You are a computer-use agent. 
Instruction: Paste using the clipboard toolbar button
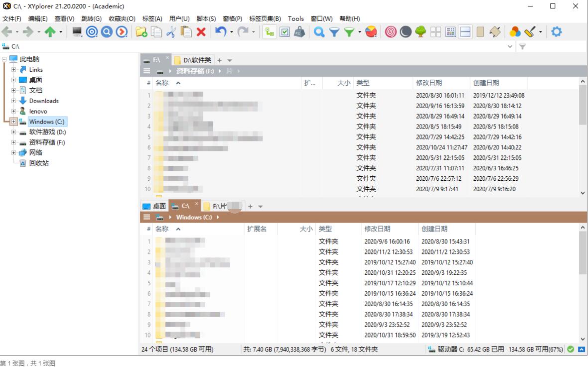186,31
